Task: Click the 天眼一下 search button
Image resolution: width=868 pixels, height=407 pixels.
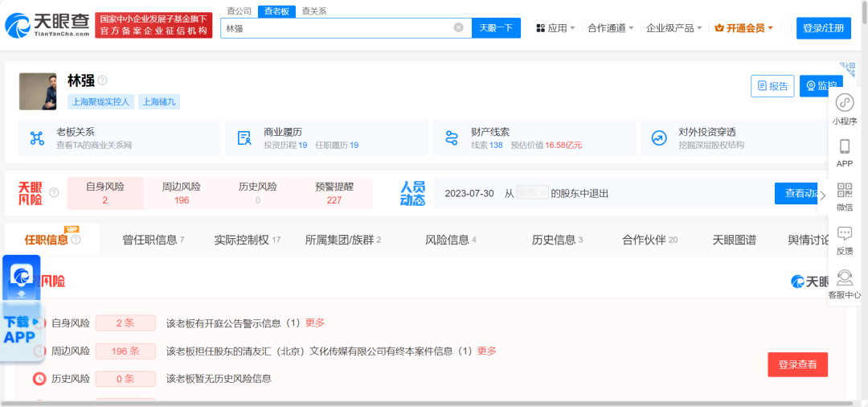Action: pos(496,28)
